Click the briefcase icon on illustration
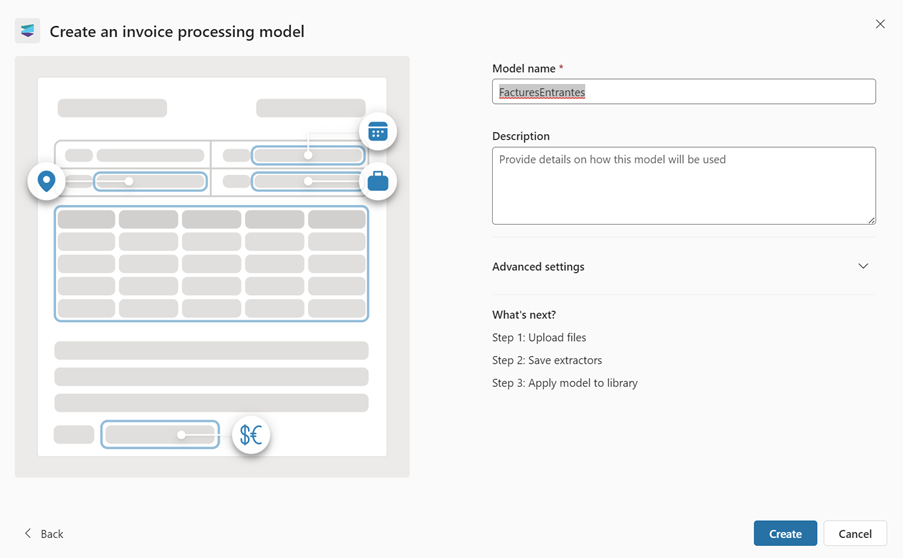The width and height of the screenshot is (903, 558). [378, 181]
